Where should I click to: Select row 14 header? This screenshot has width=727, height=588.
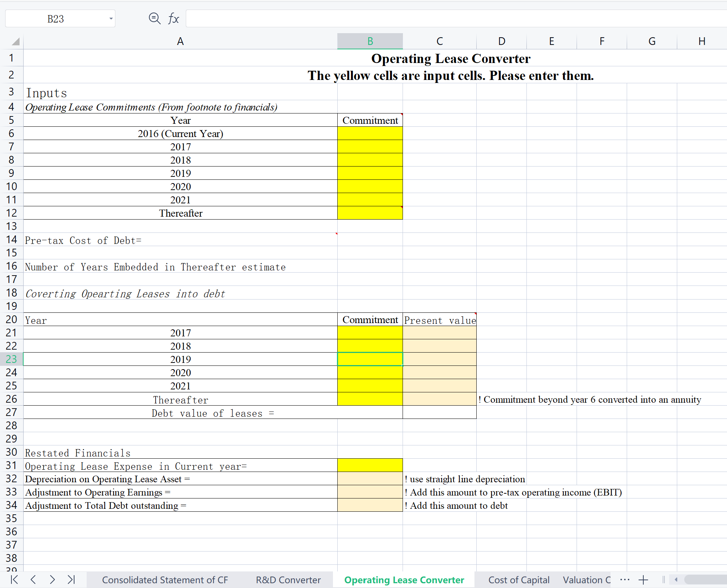tap(11, 240)
